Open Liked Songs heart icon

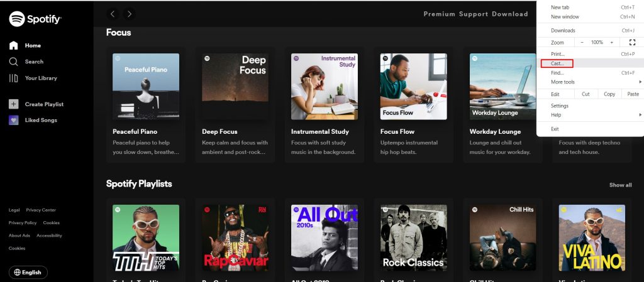click(14, 120)
